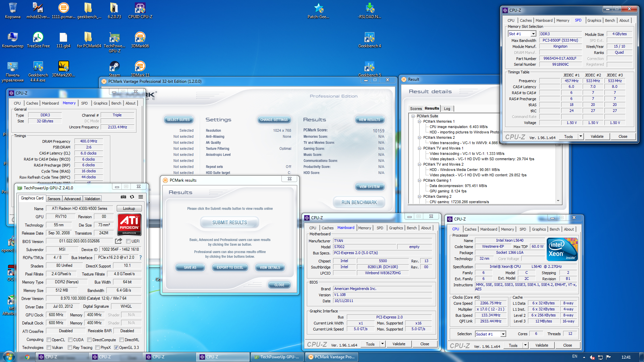Click EXPORT TO EXCEL in PCMark results
This screenshot has width=644, height=362.
(x=230, y=267)
